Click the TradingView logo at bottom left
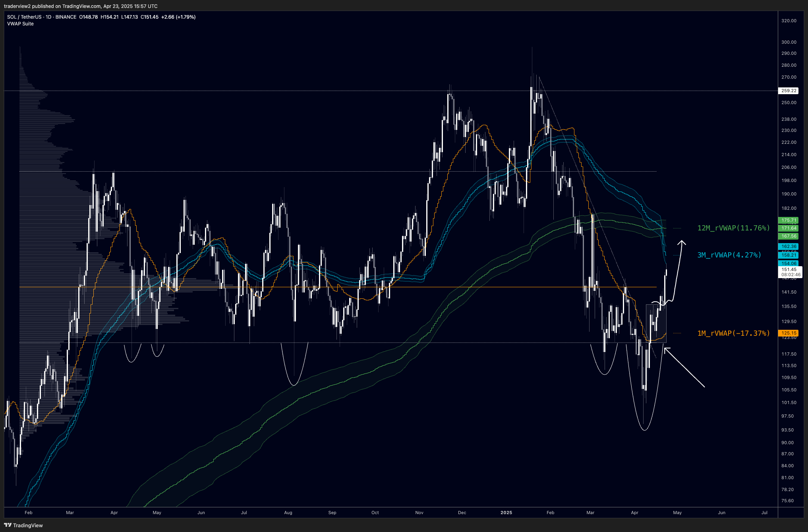The image size is (808, 532). 23,525
